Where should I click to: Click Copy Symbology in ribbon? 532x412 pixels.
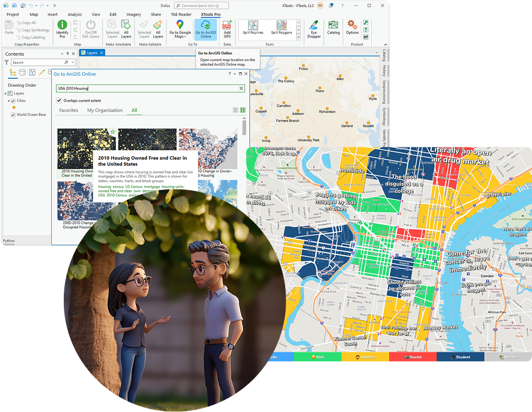[x=33, y=30]
